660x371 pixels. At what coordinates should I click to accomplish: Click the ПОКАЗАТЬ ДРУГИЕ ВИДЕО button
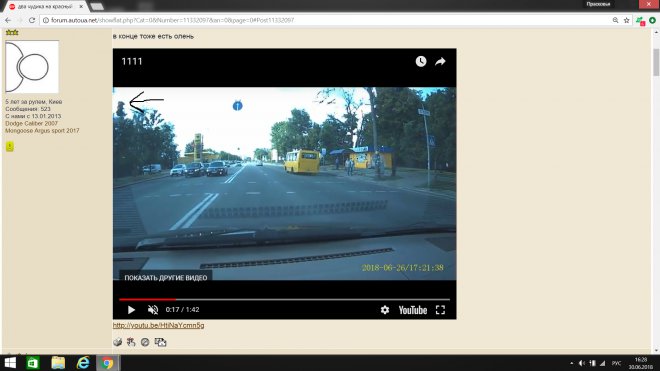[x=165, y=278]
